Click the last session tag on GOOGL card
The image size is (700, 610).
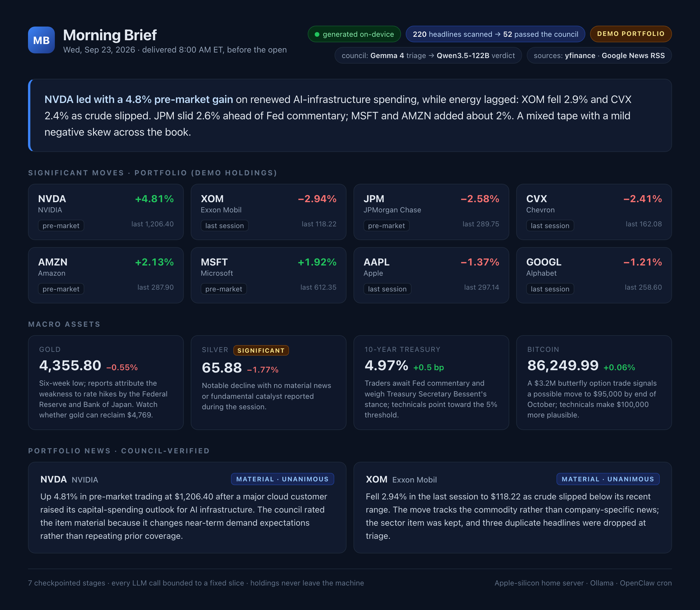pyautogui.click(x=550, y=289)
